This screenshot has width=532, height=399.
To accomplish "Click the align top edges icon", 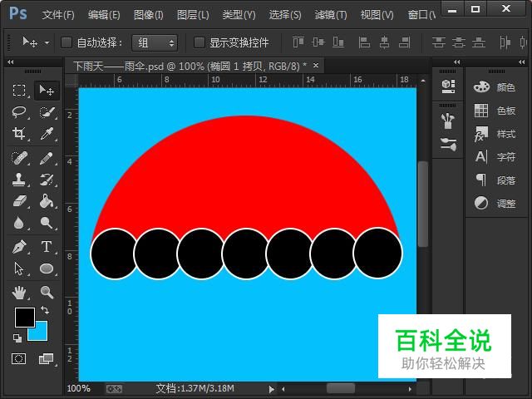I will 298,42.
